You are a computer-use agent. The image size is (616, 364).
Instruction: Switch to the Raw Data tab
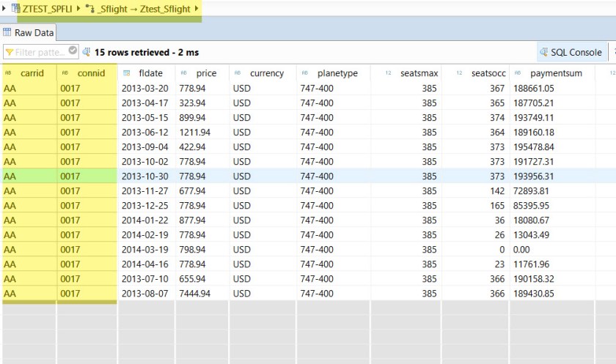pyautogui.click(x=34, y=32)
